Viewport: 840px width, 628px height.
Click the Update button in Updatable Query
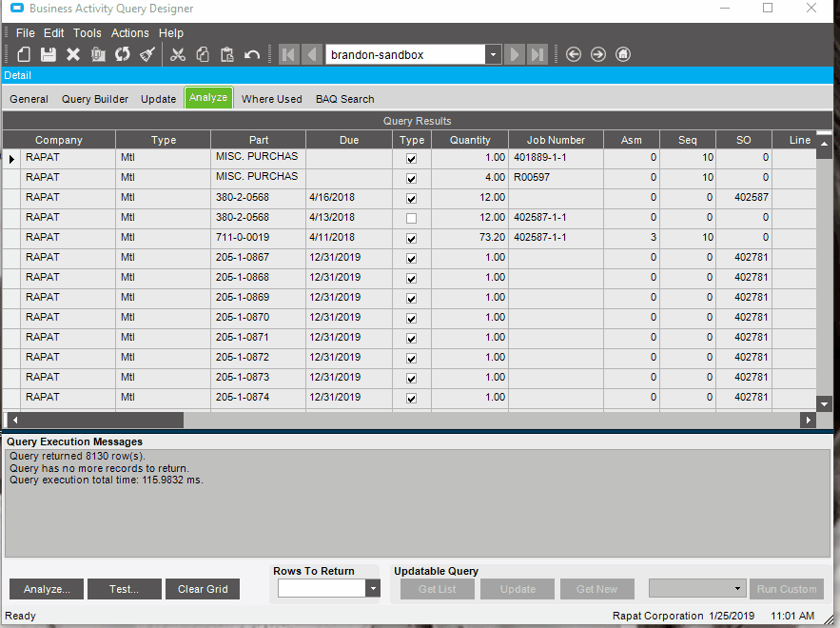coord(518,589)
